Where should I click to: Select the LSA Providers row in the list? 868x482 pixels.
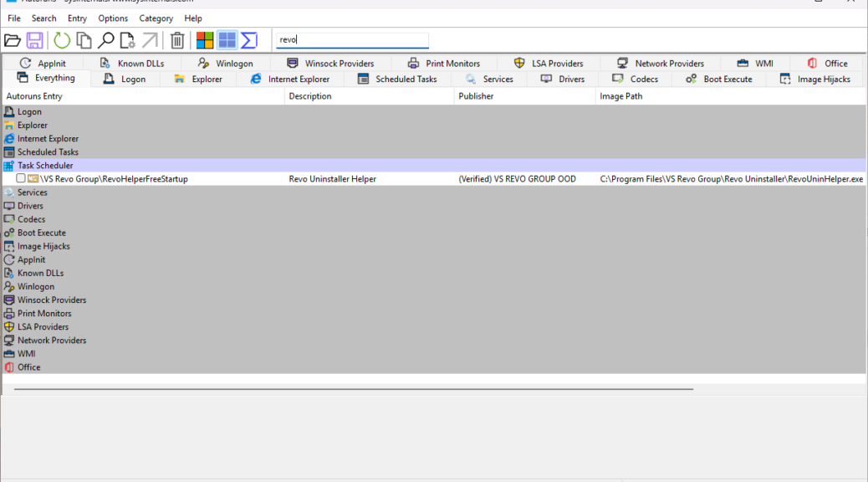pyautogui.click(x=434, y=327)
